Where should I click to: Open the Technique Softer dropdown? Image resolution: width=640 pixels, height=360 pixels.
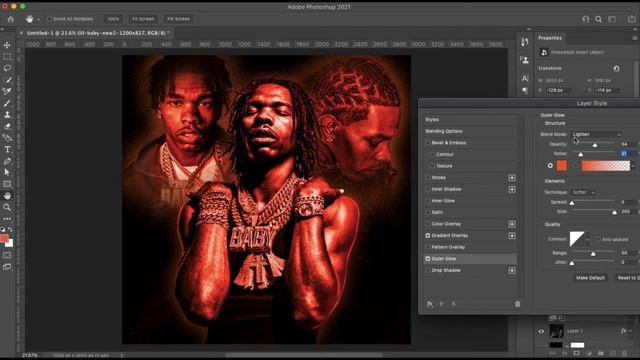point(584,192)
